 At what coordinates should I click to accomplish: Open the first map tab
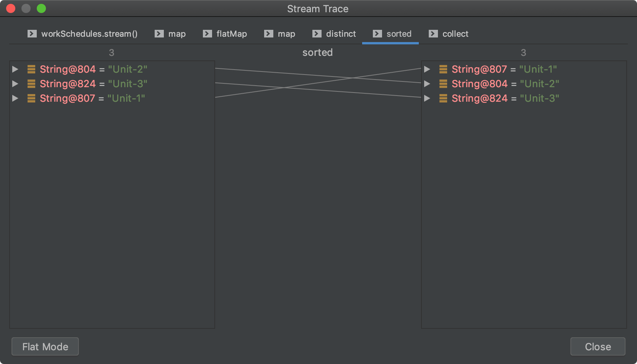click(x=170, y=34)
